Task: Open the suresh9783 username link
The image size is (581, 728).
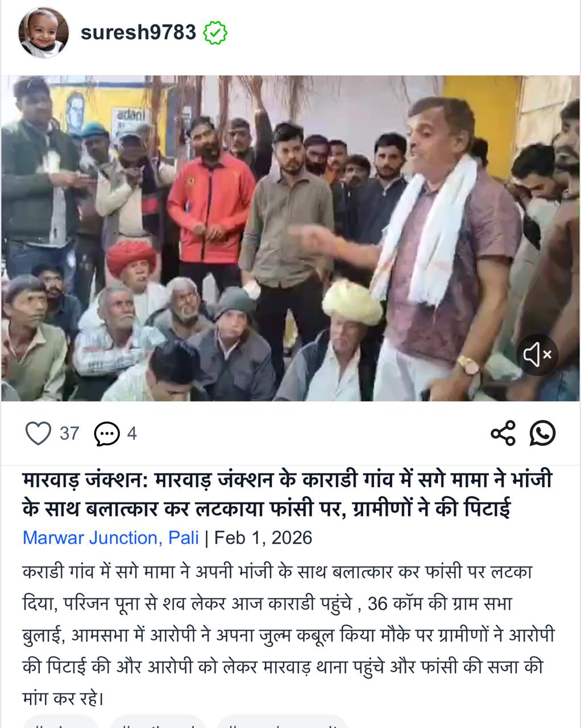Action: (138, 32)
